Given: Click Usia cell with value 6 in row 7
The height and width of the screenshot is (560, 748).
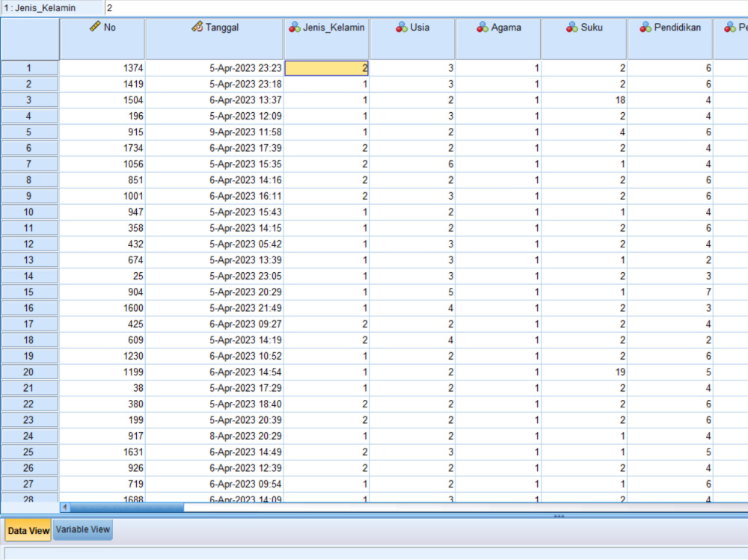Looking at the screenshot, I should tap(412, 164).
